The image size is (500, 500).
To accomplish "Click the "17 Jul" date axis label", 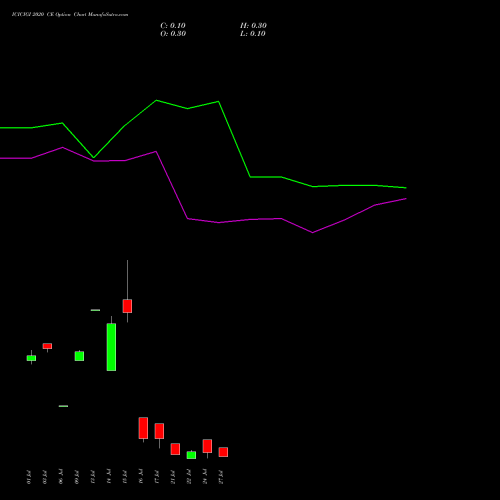I will click(157, 477).
